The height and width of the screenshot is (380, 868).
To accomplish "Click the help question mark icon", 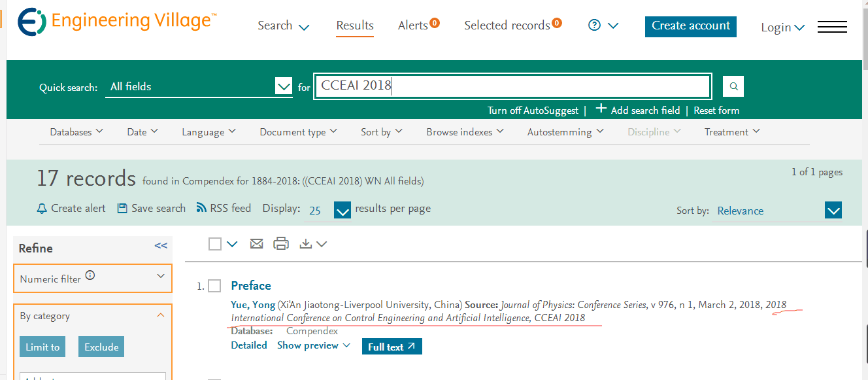I will [x=594, y=26].
